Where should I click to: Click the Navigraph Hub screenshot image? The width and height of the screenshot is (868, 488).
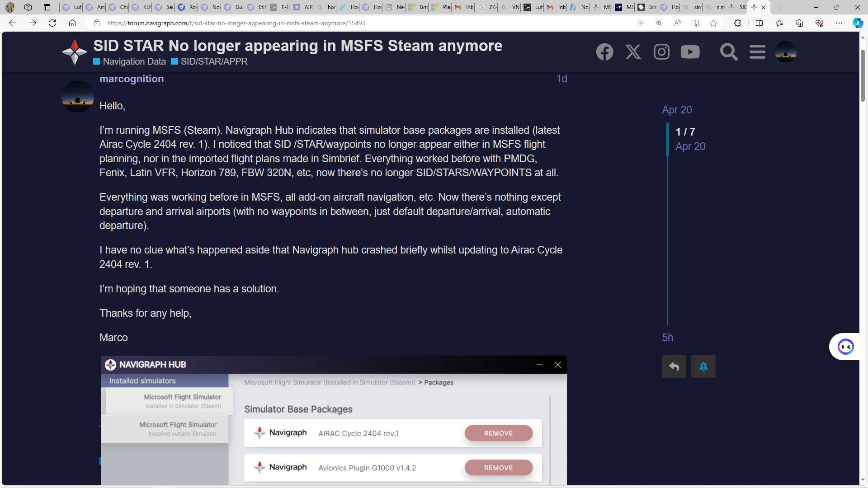tap(334, 420)
